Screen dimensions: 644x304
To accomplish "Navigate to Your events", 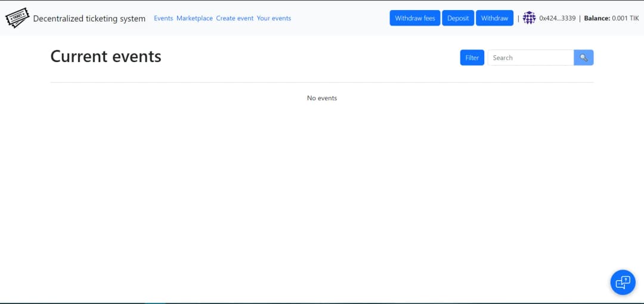I will click(x=274, y=18).
